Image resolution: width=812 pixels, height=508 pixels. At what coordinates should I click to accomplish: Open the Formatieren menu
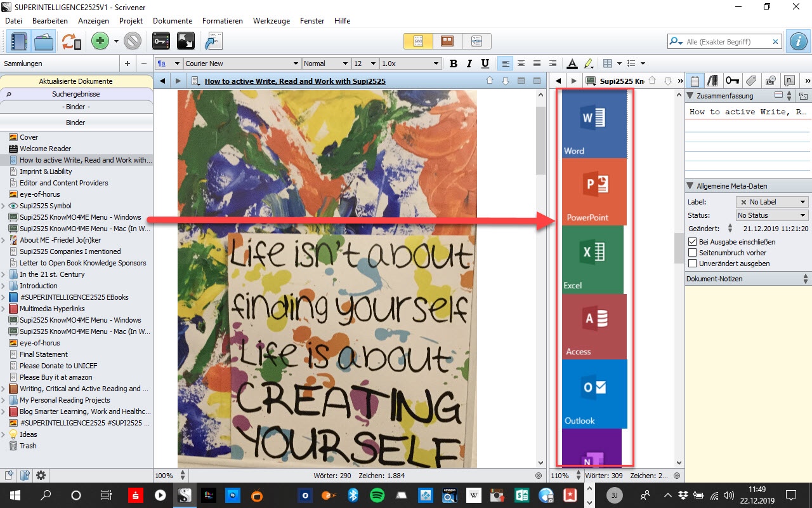coord(222,21)
